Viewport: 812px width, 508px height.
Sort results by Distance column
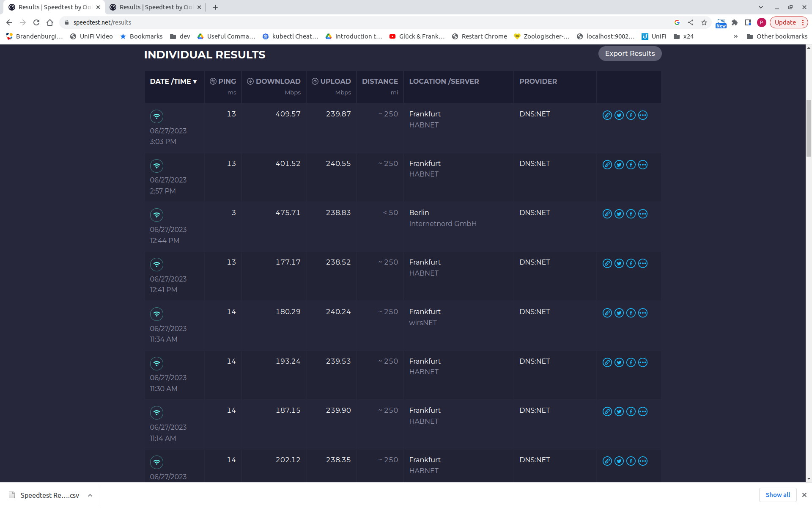[380, 81]
